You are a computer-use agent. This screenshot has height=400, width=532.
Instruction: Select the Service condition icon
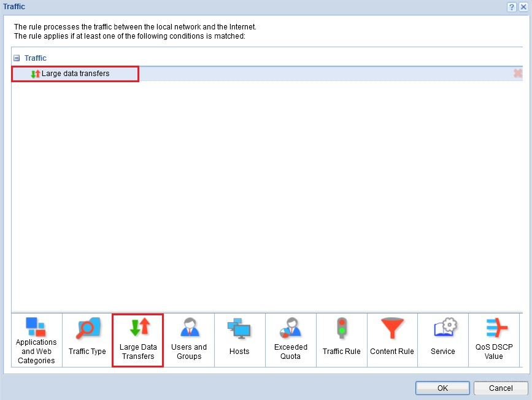443,339
